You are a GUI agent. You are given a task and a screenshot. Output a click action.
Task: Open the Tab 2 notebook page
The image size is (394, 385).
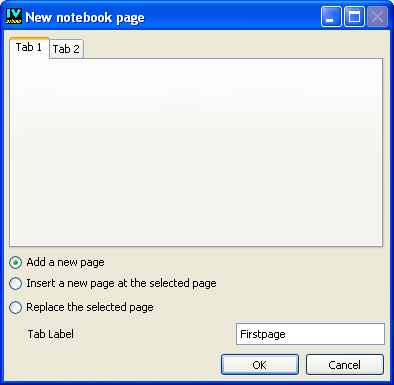(66, 49)
